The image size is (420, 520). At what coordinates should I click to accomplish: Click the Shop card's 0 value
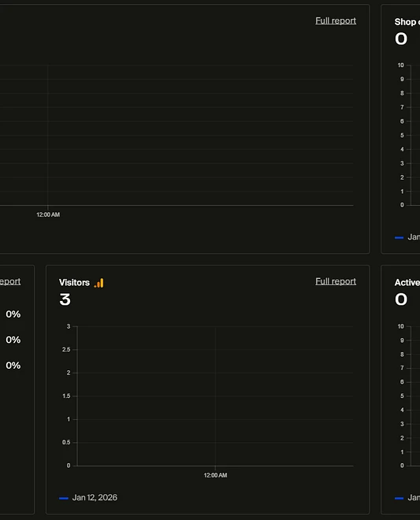[401, 39]
